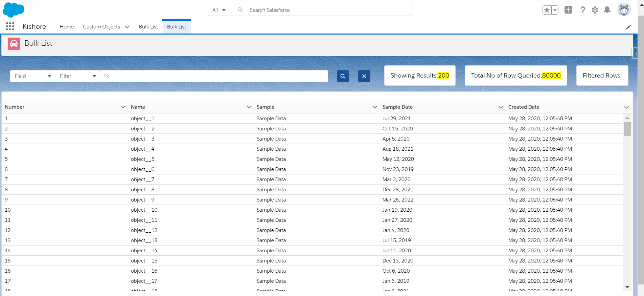Viewport: 644px width, 296px height.
Task: Click the Bulk List page title
Action: tap(38, 43)
